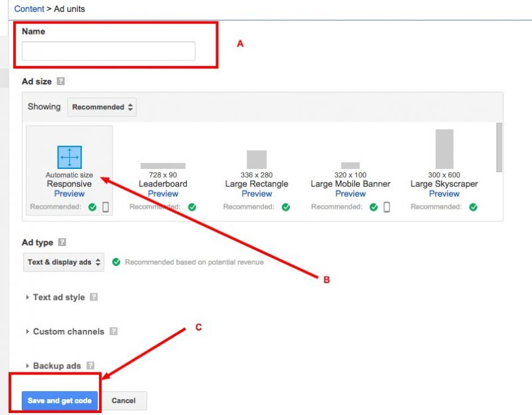Select the 320 x 100 Large Mobile Banner icon
Screen dimensions: 532x415
(350, 165)
